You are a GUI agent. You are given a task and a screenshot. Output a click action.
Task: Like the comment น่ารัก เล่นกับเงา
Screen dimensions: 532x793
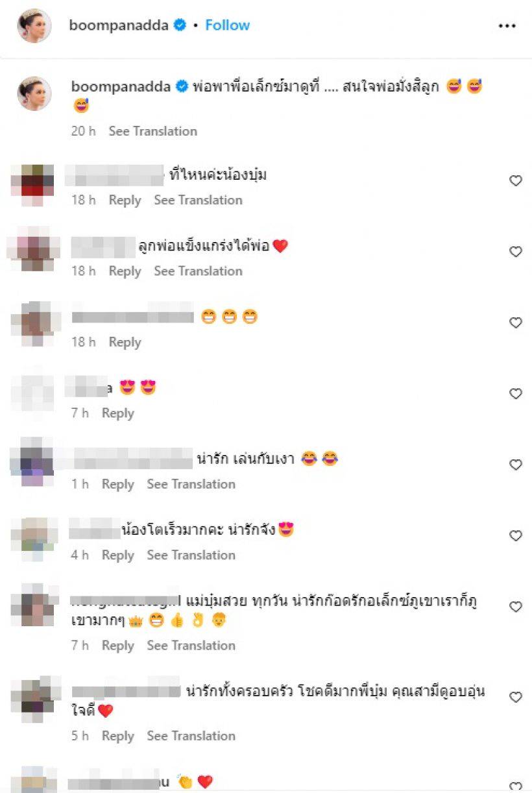point(516,465)
